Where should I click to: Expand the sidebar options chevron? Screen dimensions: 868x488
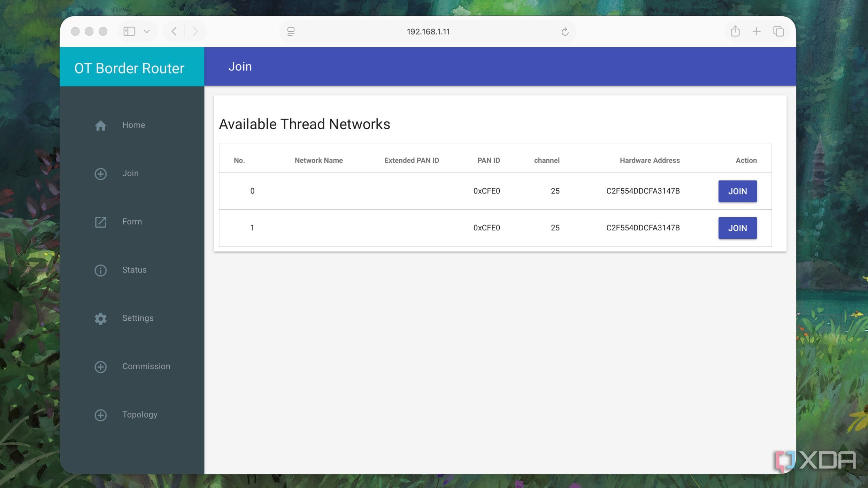click(147, 31)
